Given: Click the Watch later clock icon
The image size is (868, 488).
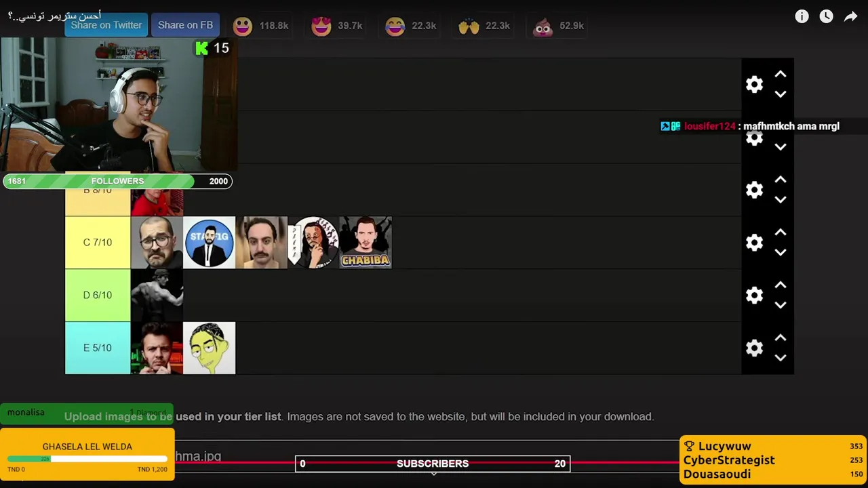Looking at the screenshot, I should [826, 16].
